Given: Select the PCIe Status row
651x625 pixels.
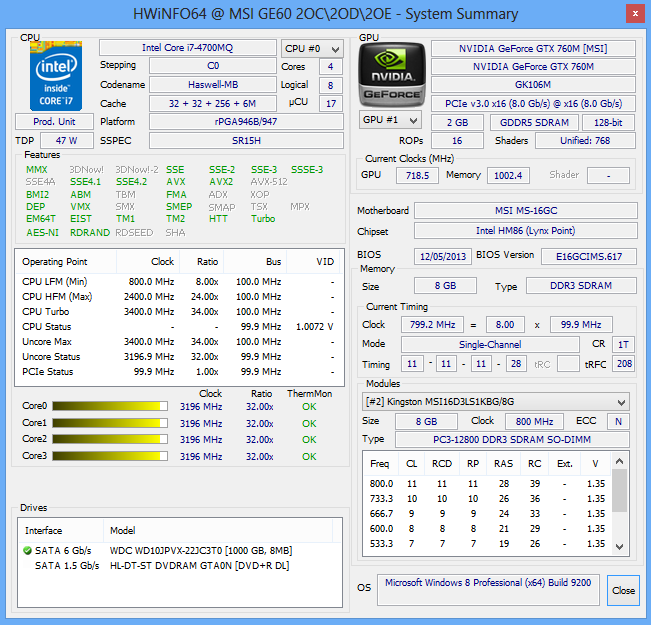Looking at the screenshot, I should 179,372.
